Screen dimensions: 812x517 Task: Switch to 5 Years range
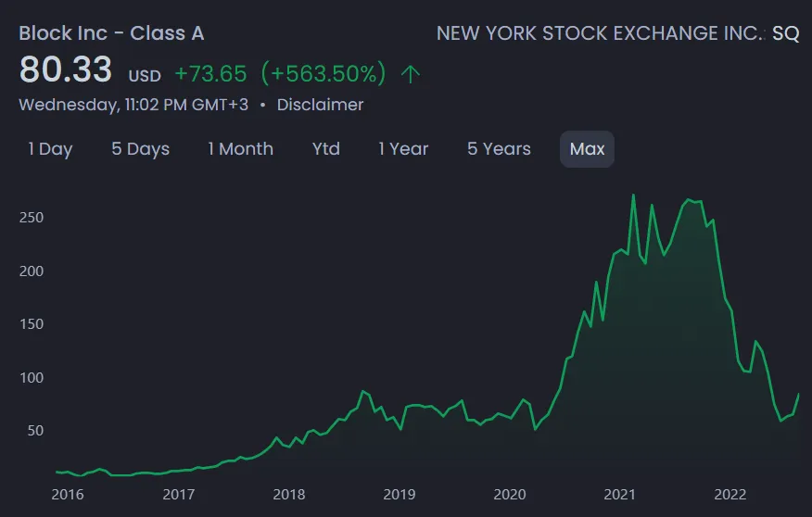point(499,149)
